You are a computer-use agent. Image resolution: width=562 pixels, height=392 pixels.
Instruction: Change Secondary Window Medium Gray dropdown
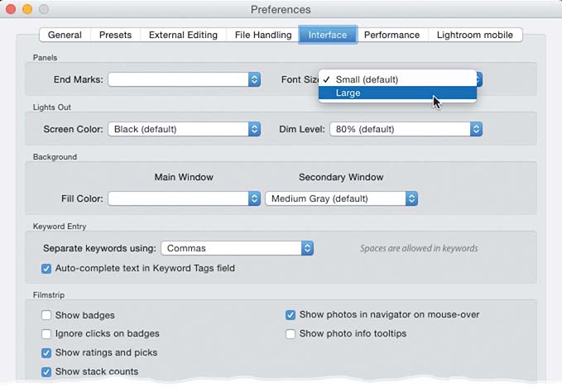pyautogui.click(x=341, y=198)
